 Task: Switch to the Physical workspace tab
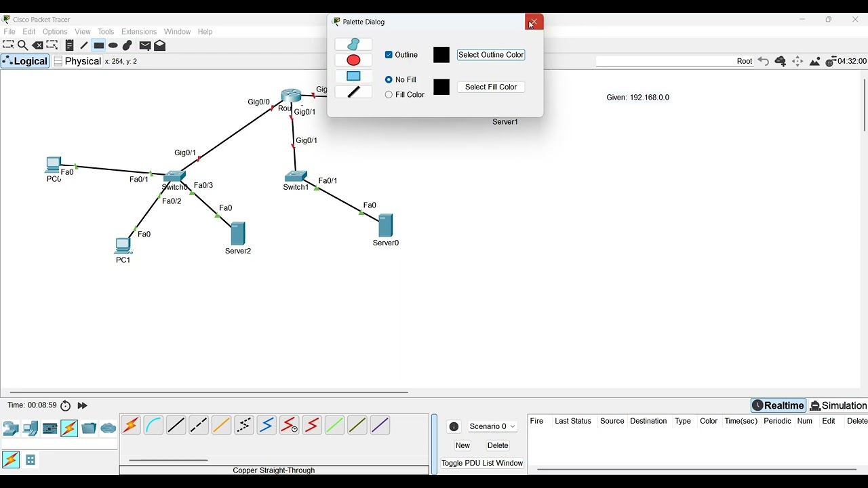[78, 61]
